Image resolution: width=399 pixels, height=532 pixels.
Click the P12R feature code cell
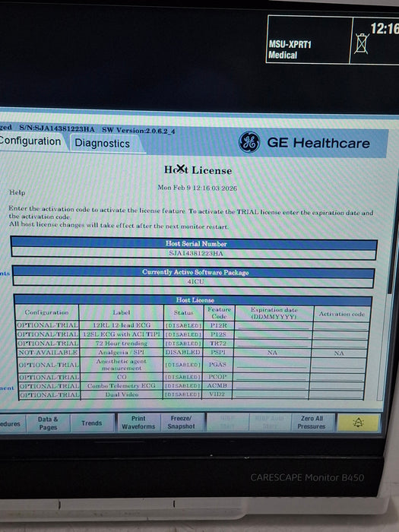(x=219, y=325)
